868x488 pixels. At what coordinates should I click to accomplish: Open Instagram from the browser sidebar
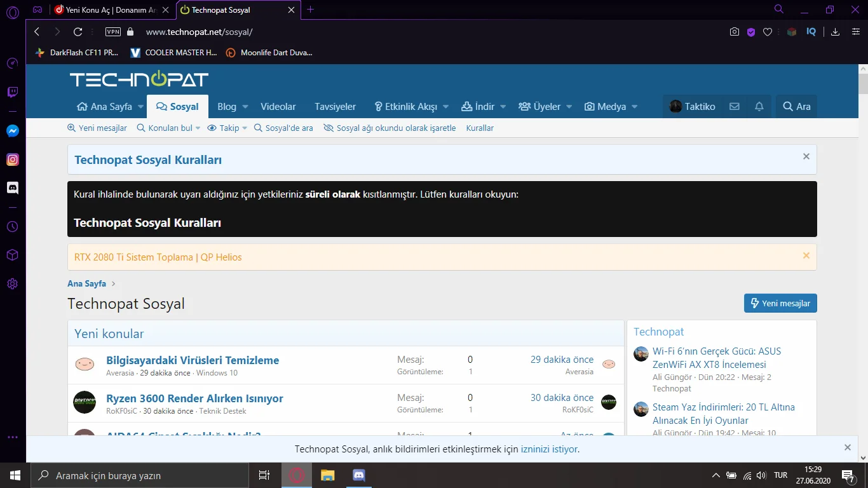12,159
